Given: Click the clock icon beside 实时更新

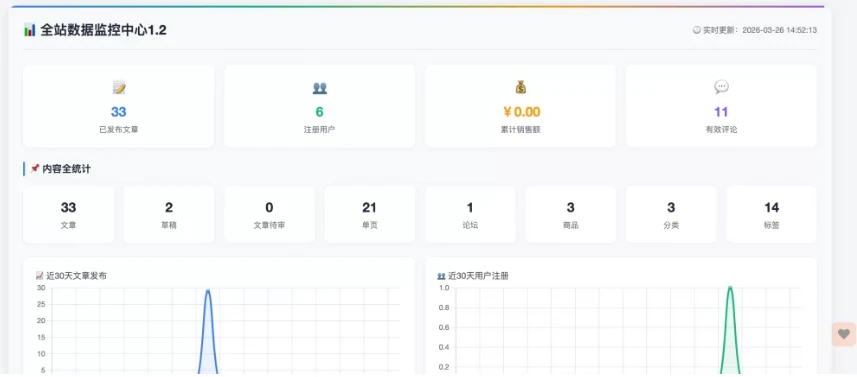Looking at the screenshot, I should click(696, 30).
